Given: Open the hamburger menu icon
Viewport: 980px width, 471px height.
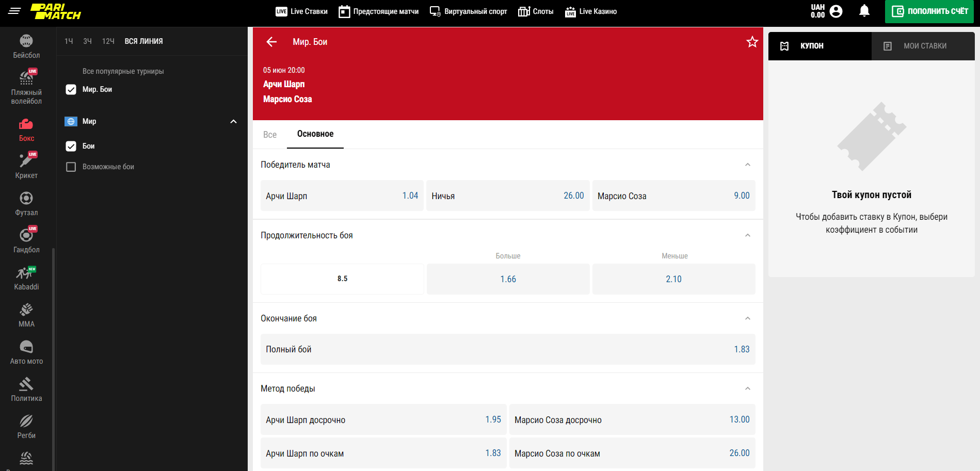Looking at the screenshot, I should pos(14,11).
